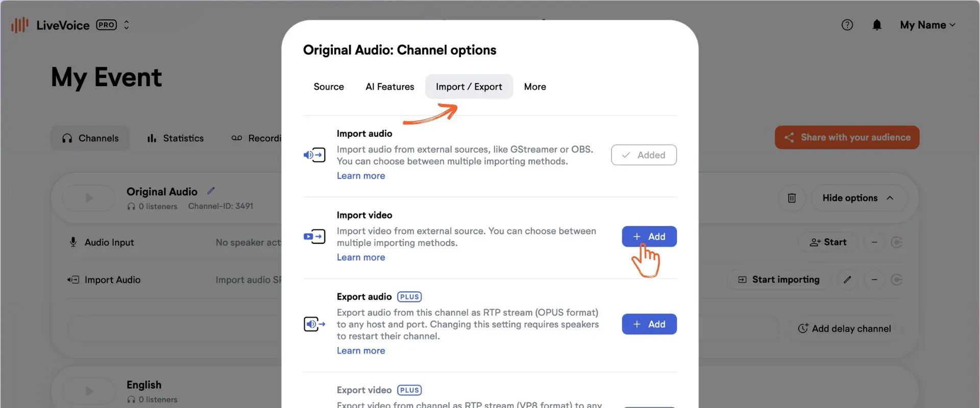Click the Import video camera icon in dialog
Image resolution: width=980 pixels, height=408 pixels.
pos(314,236)
